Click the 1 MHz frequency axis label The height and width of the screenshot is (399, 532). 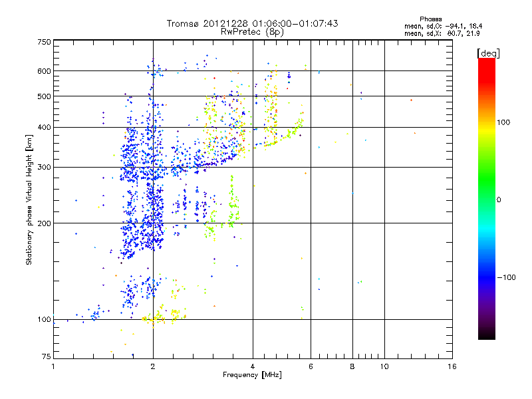point(53,366)
